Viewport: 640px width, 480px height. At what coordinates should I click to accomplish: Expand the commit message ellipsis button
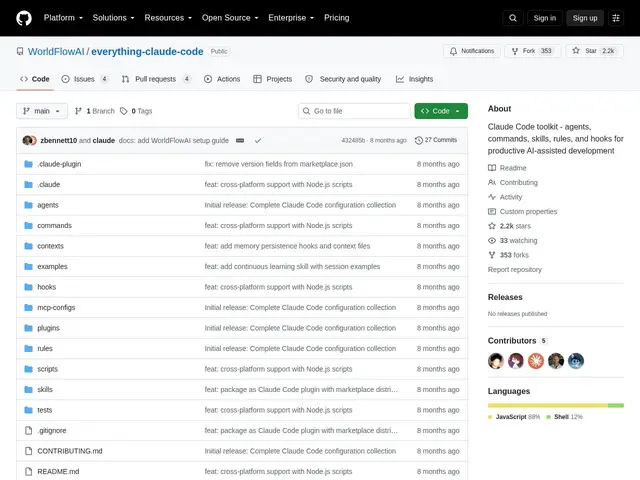click(240, 140)
